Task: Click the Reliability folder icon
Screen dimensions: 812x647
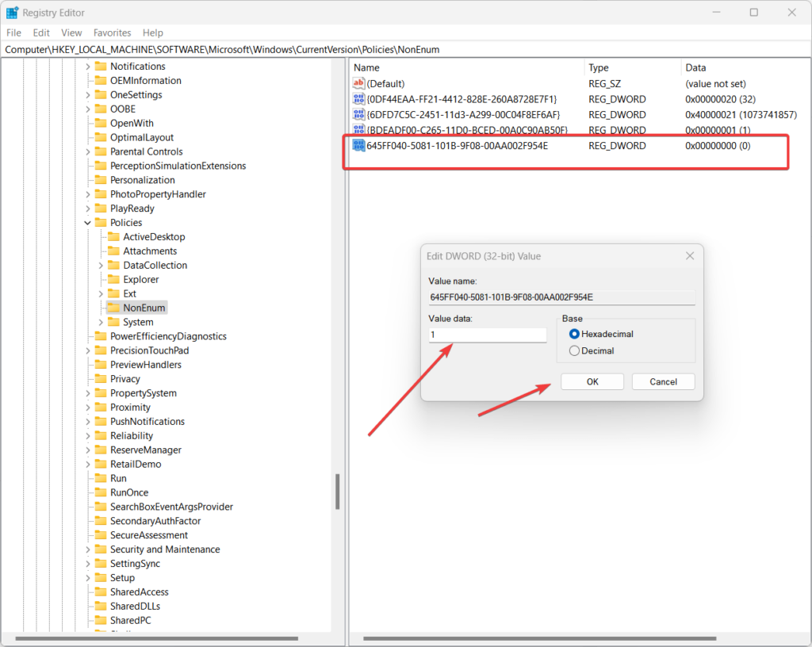Action: click(101, 435)
